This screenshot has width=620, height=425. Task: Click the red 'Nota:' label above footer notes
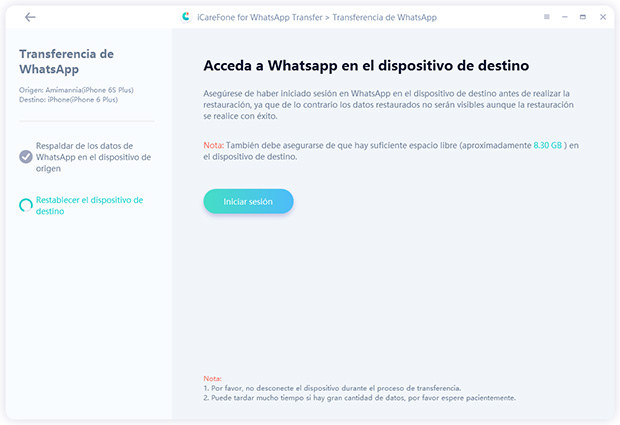coord(212,378)
